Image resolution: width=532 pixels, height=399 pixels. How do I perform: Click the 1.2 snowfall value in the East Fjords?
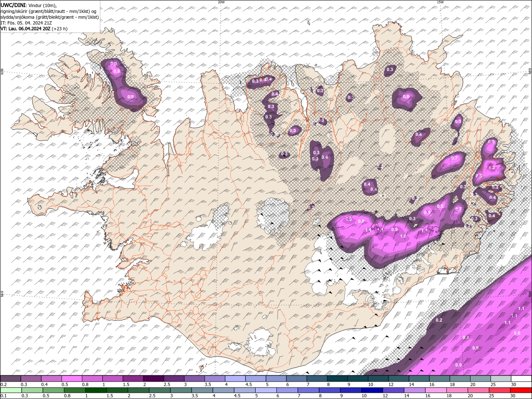[492, 168]
